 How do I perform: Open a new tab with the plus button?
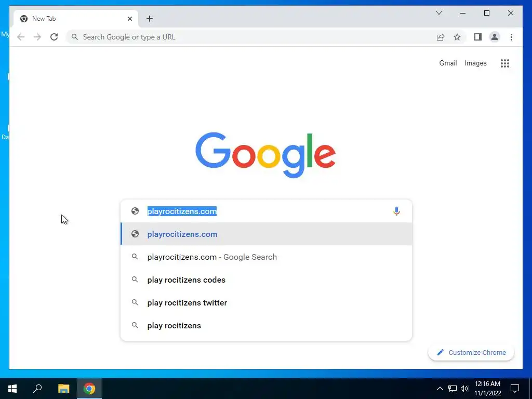click(150, 19)
